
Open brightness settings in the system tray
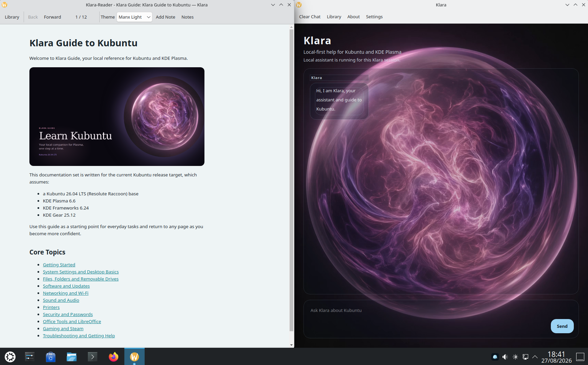point(515,357)
